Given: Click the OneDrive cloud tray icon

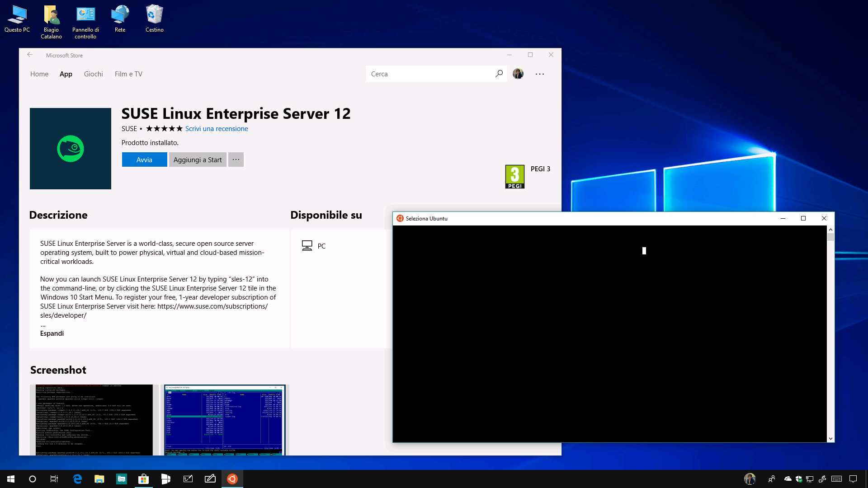Looking at the screenshot, I should [788, 479].
